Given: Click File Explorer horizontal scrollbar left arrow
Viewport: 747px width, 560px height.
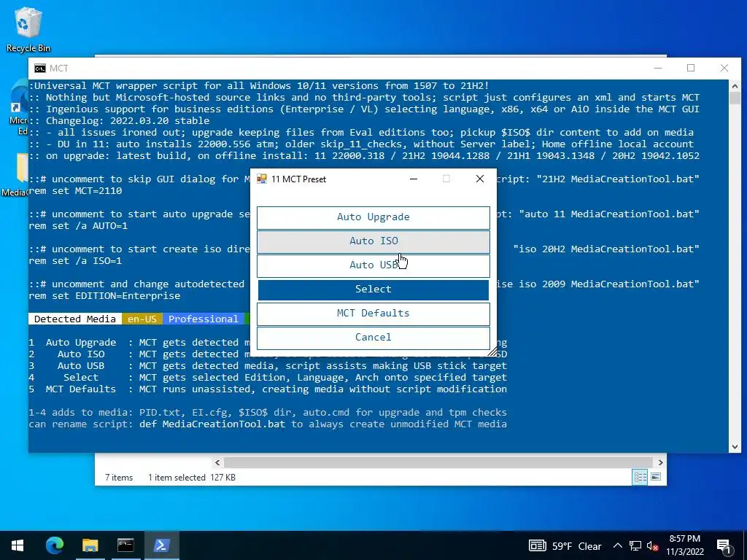Looking at the screenshot, I should tap(217, 462).
